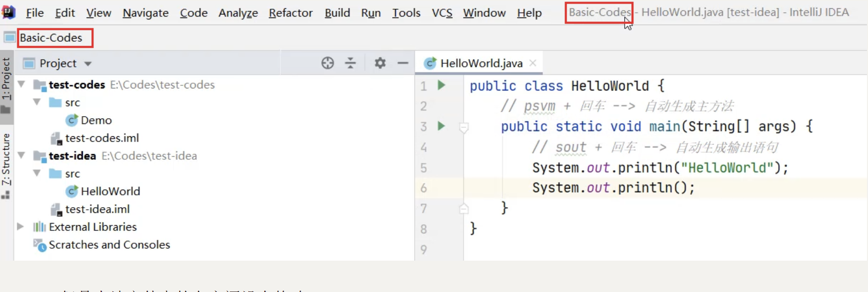Click the Locate/Select Opened File target icon

click(x=327, y=63)
